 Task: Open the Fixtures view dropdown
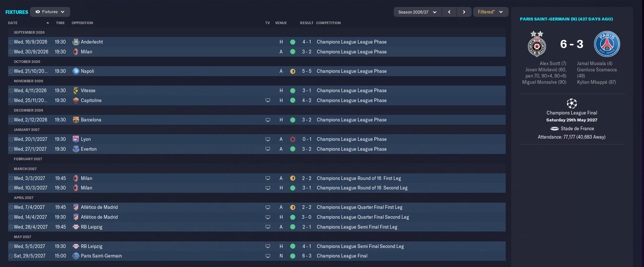pos(50,12)
